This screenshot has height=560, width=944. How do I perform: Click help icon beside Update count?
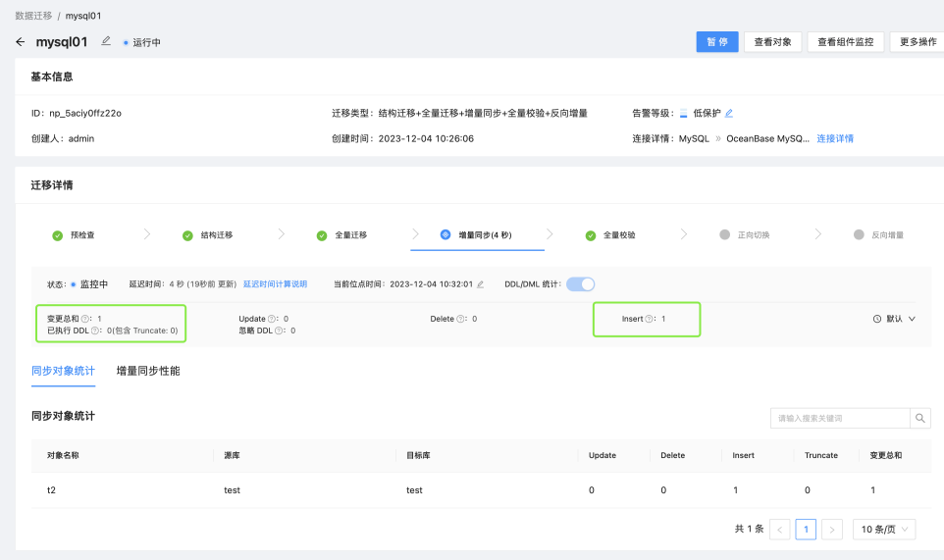click(x=272, y=319)
